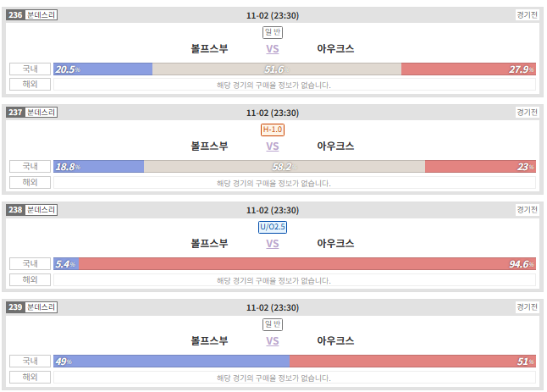This screenshot has width=547, height=392.
Task: Click the 경기전 status button on match 238
Action: pyautogui.click(x=527, y=210)
